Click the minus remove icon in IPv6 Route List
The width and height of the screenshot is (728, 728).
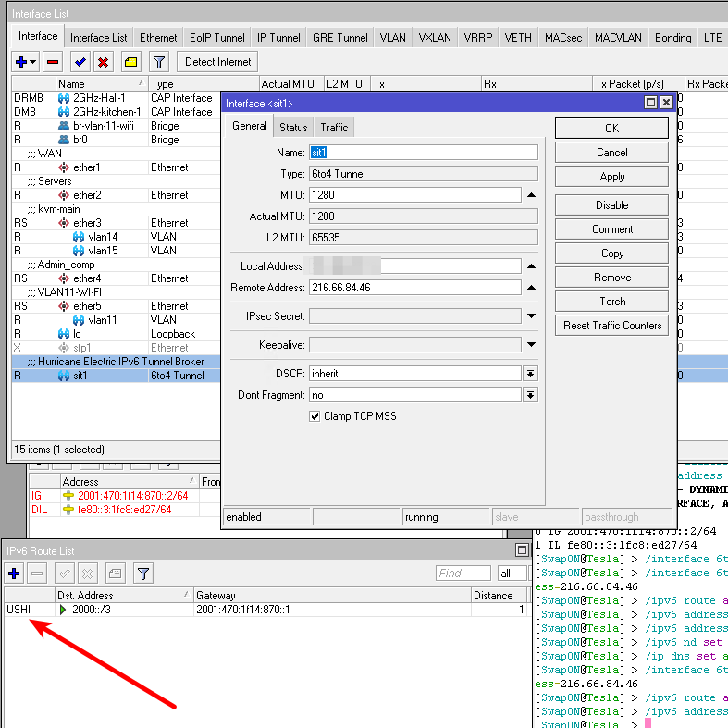click(x=37, y=574)
